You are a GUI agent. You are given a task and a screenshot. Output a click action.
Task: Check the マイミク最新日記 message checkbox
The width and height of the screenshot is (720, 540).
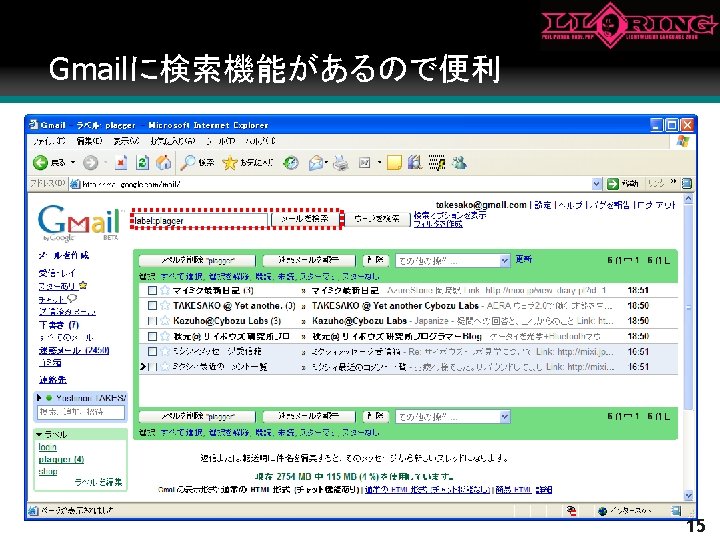pyautogui.click(x=152, y=290)
